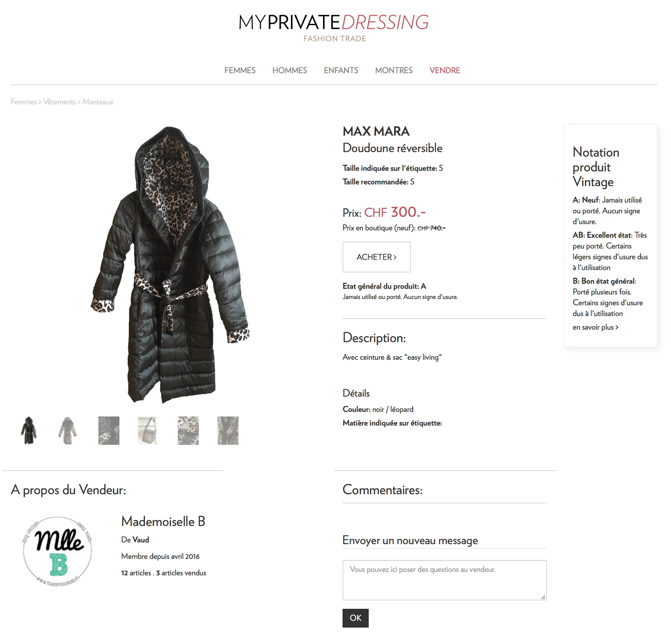View the handbag thumbnail image
Viewport: 671px width, 644px height.
coord(148,430)
